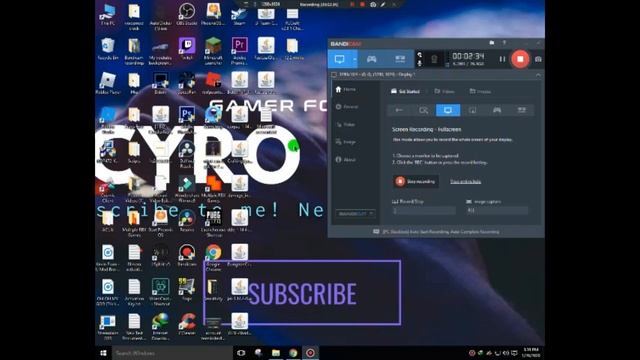Click Stop recording button in Home panel
This screenshot has height=360, width=640.
[x=416, y=181]
